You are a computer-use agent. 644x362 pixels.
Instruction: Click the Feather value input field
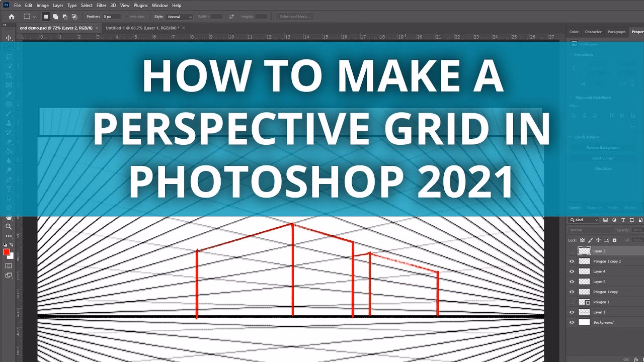coord(112,17)
